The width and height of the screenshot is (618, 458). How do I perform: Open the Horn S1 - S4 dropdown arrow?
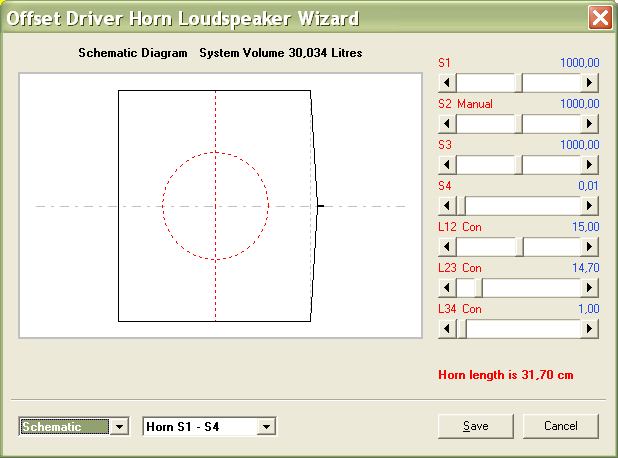266,426
